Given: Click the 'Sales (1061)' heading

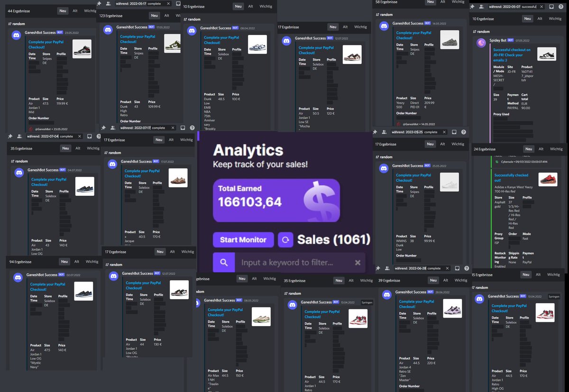Looking at the screenshot, I should tap(334, 240).
